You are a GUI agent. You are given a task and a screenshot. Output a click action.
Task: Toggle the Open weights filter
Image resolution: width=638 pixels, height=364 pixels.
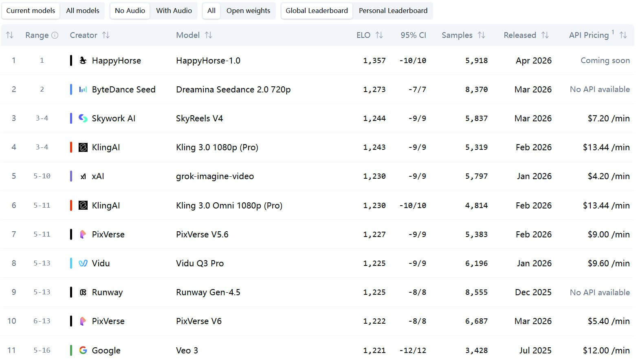(248, 11)
